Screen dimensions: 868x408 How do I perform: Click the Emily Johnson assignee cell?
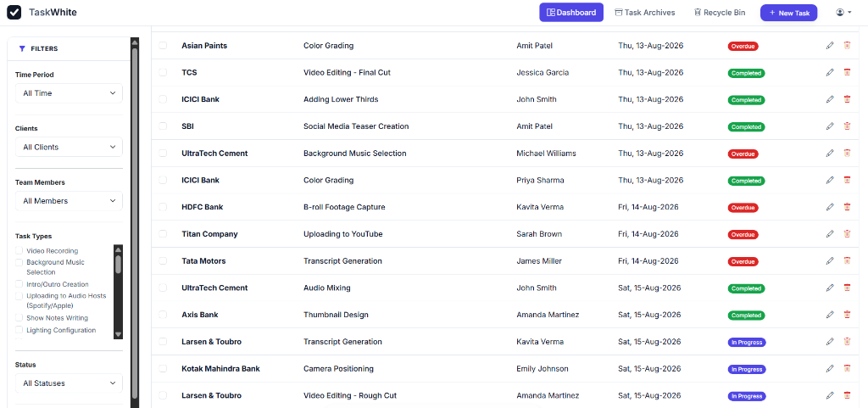pyautogui.click(x=542, y=369)
